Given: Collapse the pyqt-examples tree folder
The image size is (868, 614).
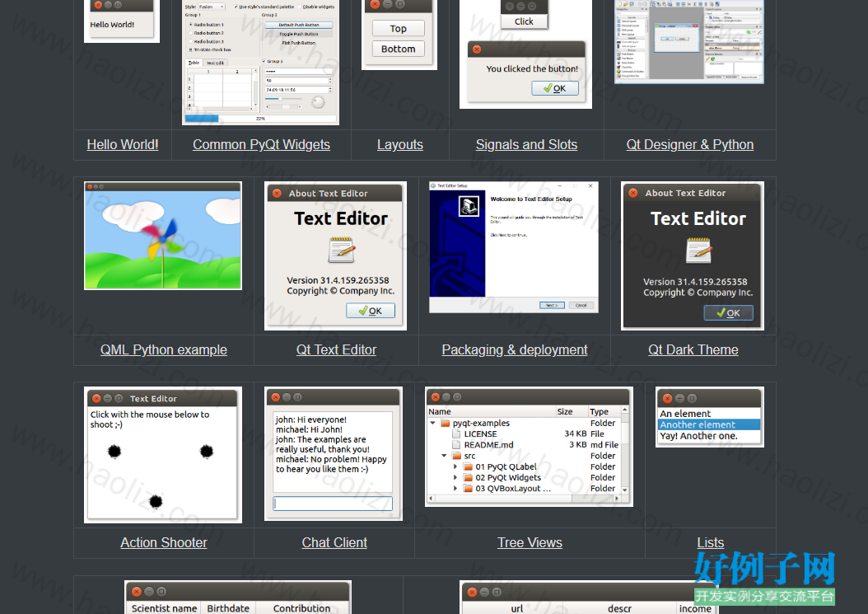Looking at the screenshot, I should [x=433, y=423].
